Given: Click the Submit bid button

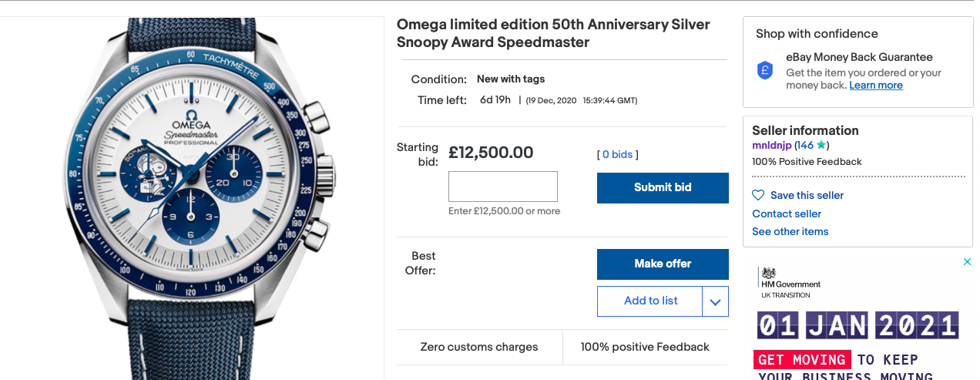Looking at the screenshot, I should pyautogui.click(x=663, y=187).
